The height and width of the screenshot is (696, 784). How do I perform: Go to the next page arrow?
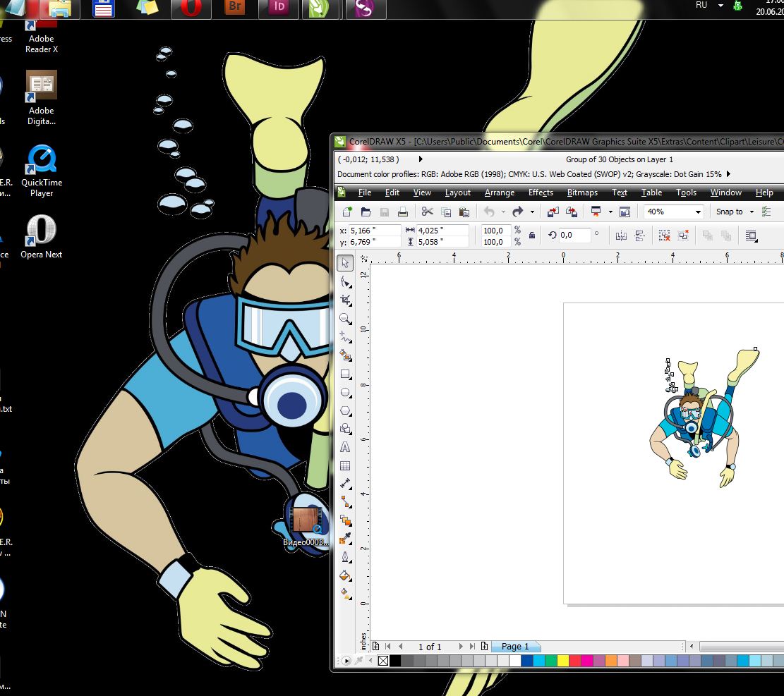[461, 646]
